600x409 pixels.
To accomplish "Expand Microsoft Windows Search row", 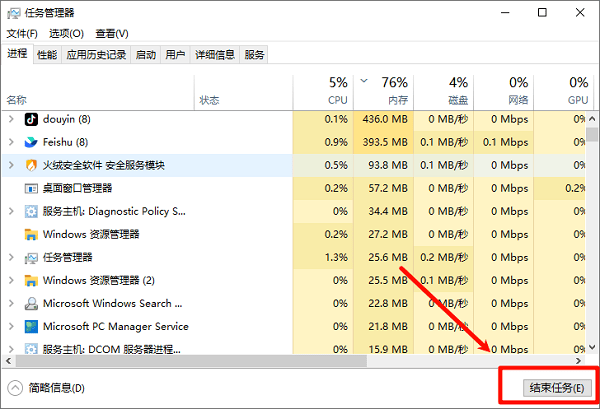I will click(11, 303).
